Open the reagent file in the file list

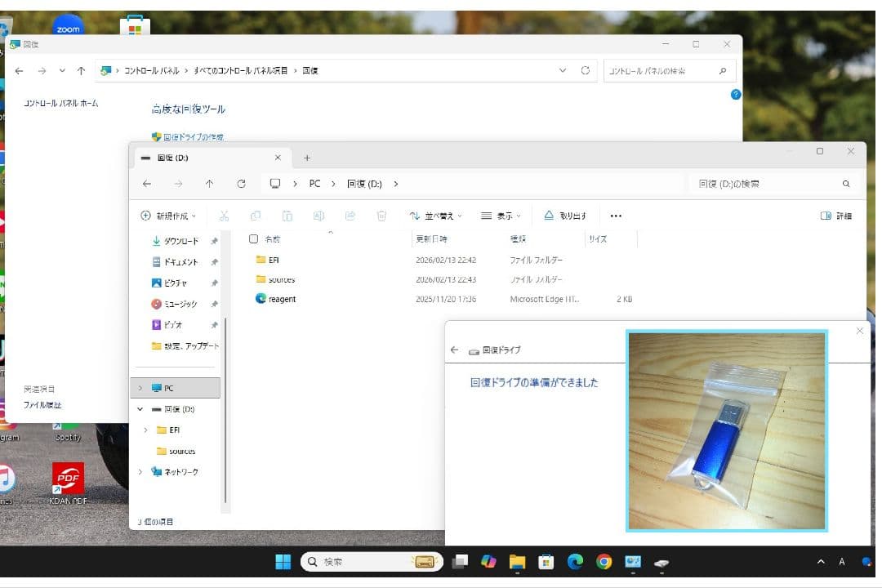(279, 299)
